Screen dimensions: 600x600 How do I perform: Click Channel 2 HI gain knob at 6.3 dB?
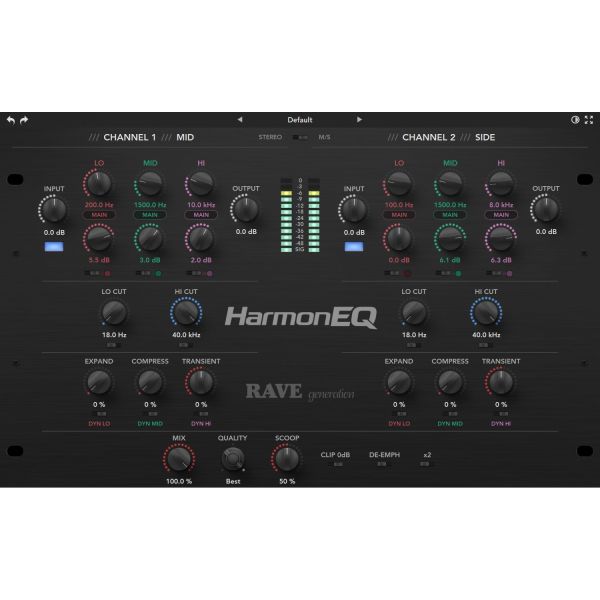[x=501, y=238]
